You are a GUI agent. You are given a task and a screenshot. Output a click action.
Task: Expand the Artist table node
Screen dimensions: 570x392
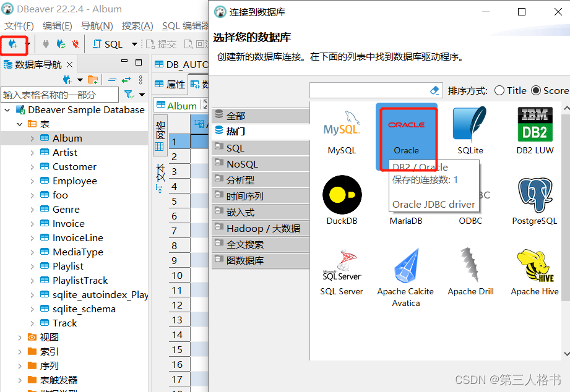(x=32, y=153)
